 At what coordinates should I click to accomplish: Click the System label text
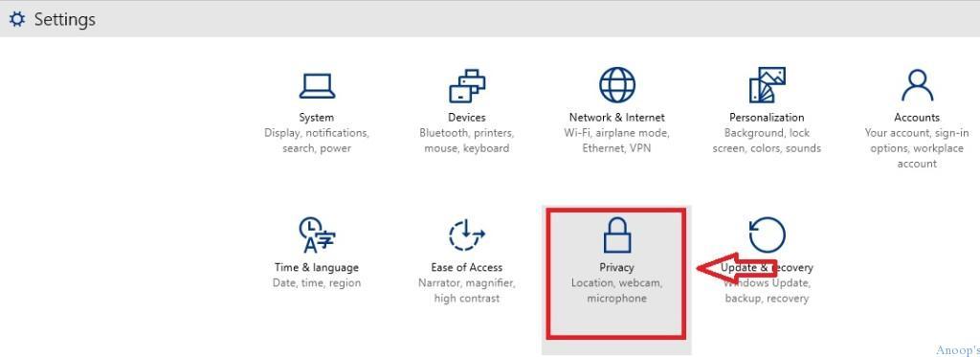(316, 118)
